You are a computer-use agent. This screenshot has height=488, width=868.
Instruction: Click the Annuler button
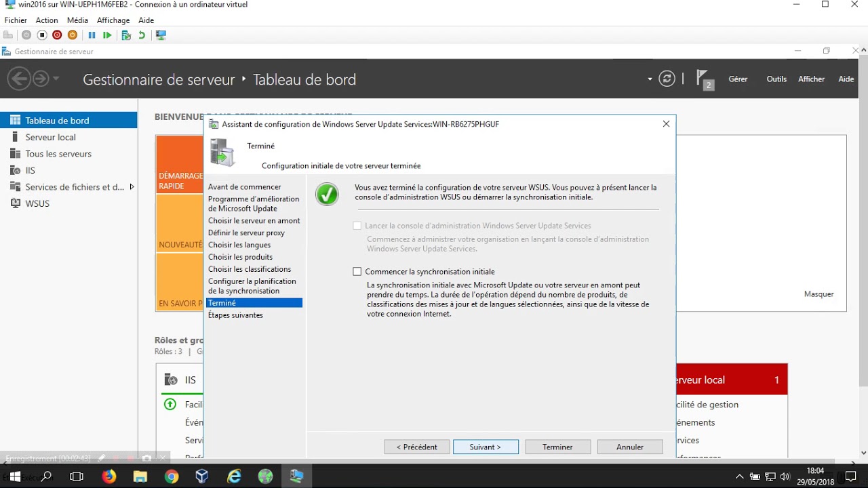pos(630,447)
